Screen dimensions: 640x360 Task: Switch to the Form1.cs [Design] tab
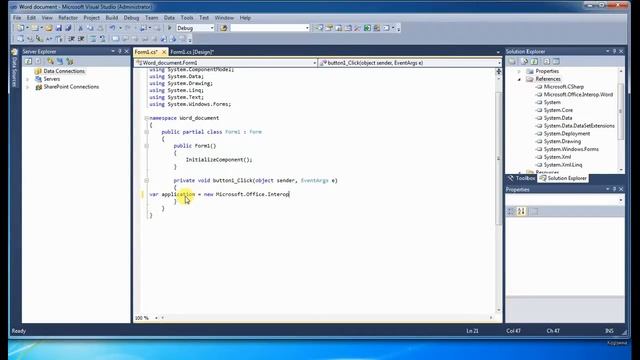[x=192, y=52]
